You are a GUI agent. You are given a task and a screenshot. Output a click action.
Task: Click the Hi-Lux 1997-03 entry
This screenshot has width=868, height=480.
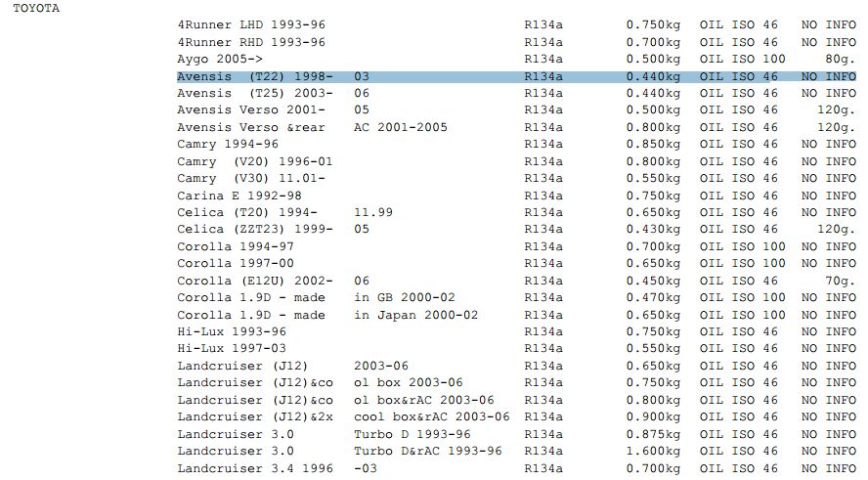point(232,348)
